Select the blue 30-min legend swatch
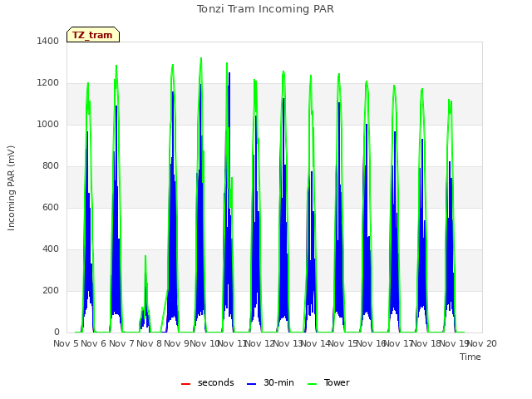The width and height of the screenshot is (532, 399). [x=251, y=384]
